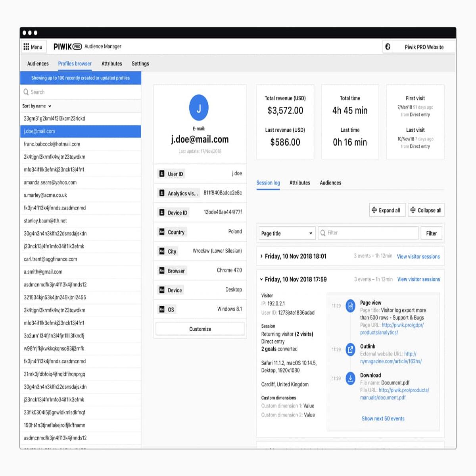Select profile 321534kjn53k4jtn245kjtnl2455
The width and height of the screenshot is (476, 476).
(81, 297)
